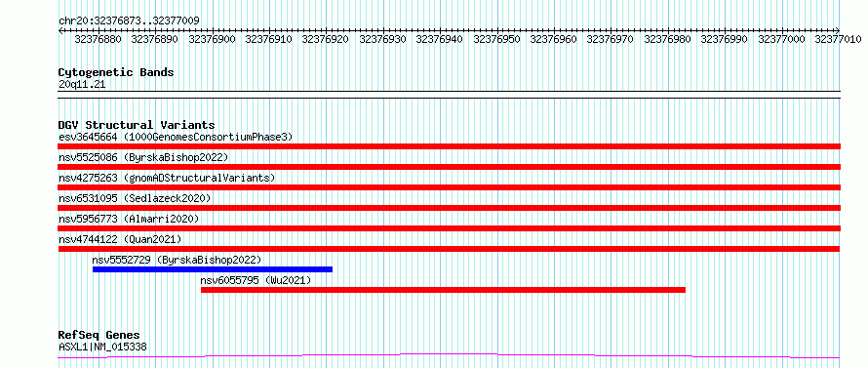Screen dimensions: 868x368
Task: Open the nsv5525086 (ByrskaBishop2022) label
Action: 143,157
